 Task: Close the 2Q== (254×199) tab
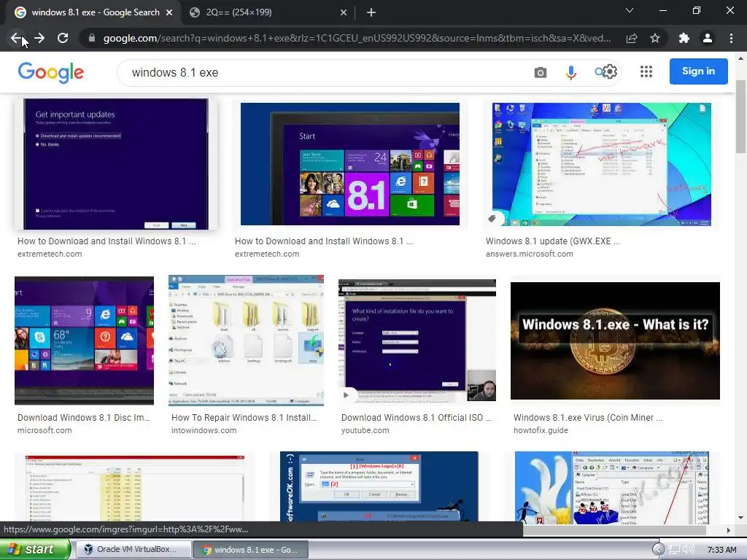(344, 12)
